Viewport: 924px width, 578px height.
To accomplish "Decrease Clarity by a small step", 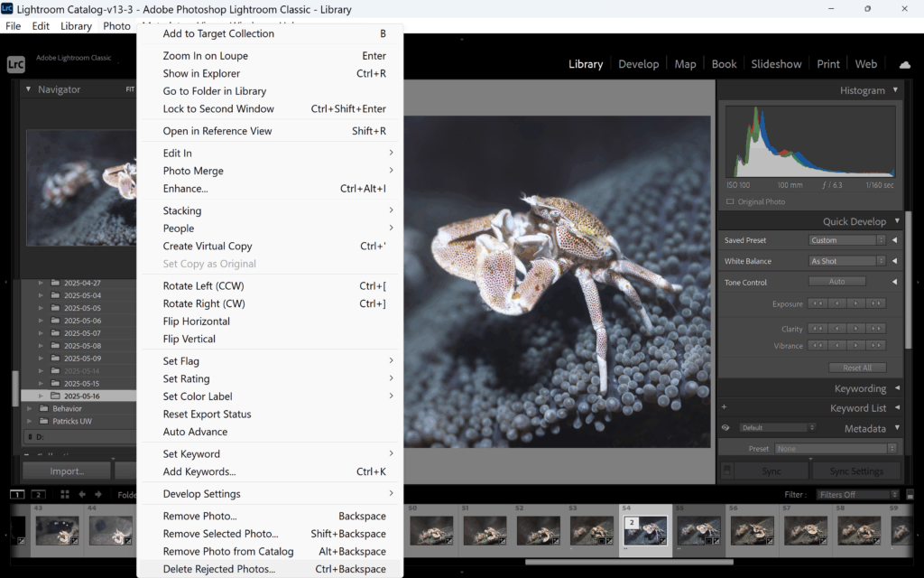I will 837,329.
